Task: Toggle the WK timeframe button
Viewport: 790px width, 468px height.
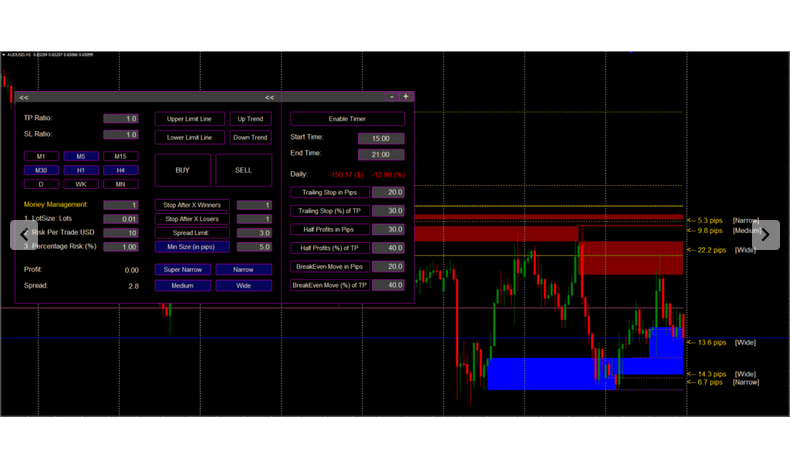Action: point(81,184)
